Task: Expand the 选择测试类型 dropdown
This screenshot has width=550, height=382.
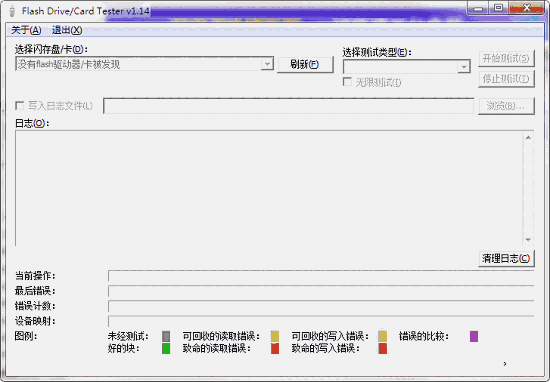Action: coord(464,67)
